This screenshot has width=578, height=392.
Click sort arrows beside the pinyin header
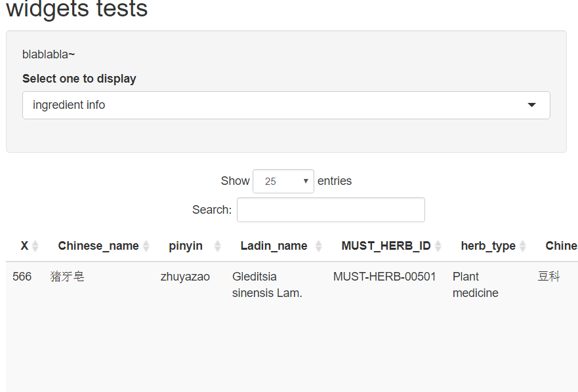[x=218, y=246]
